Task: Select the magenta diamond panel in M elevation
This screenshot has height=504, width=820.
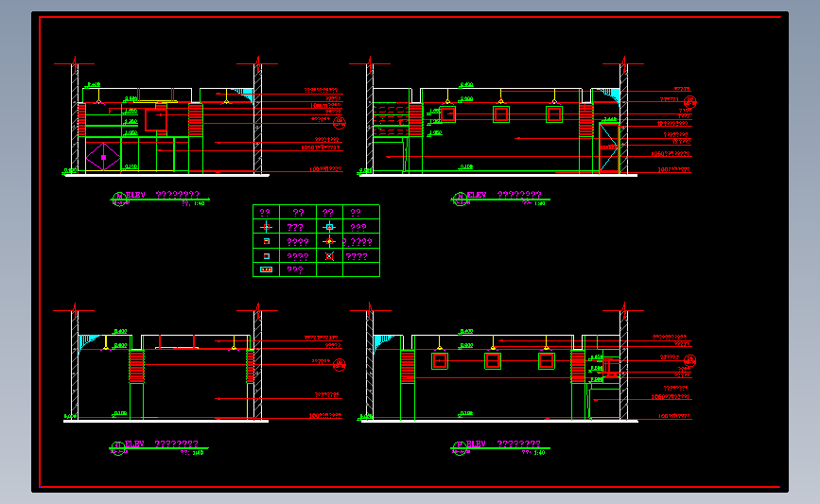Action: 103,157
